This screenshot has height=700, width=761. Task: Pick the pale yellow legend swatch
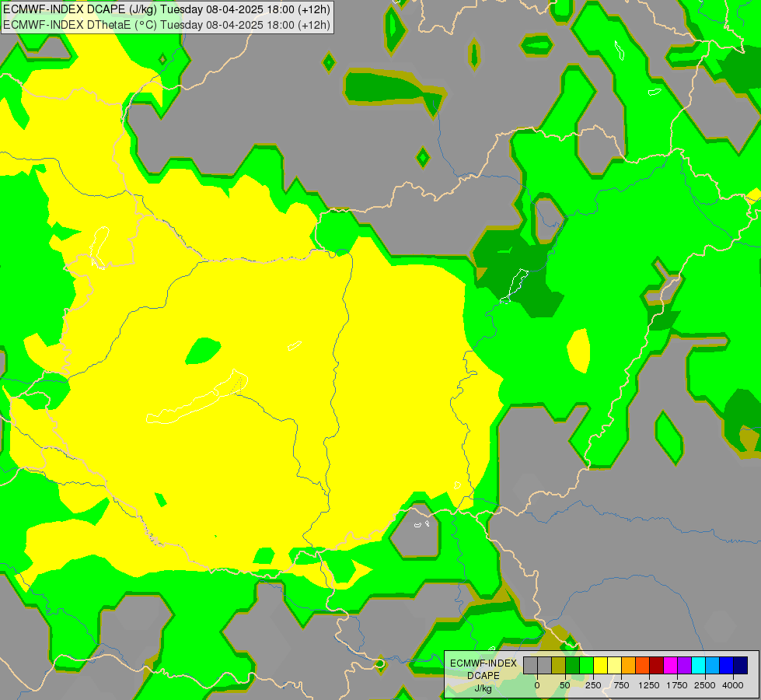tap(614, 665)
